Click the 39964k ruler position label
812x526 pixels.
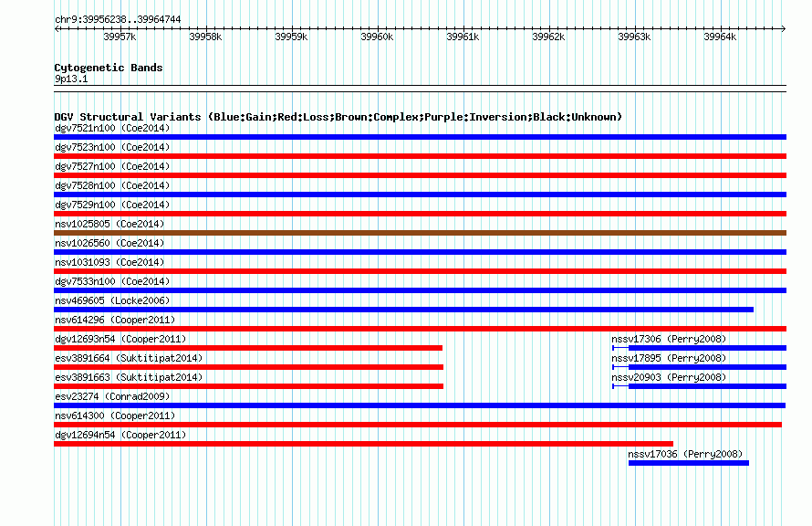click(720, 37)
